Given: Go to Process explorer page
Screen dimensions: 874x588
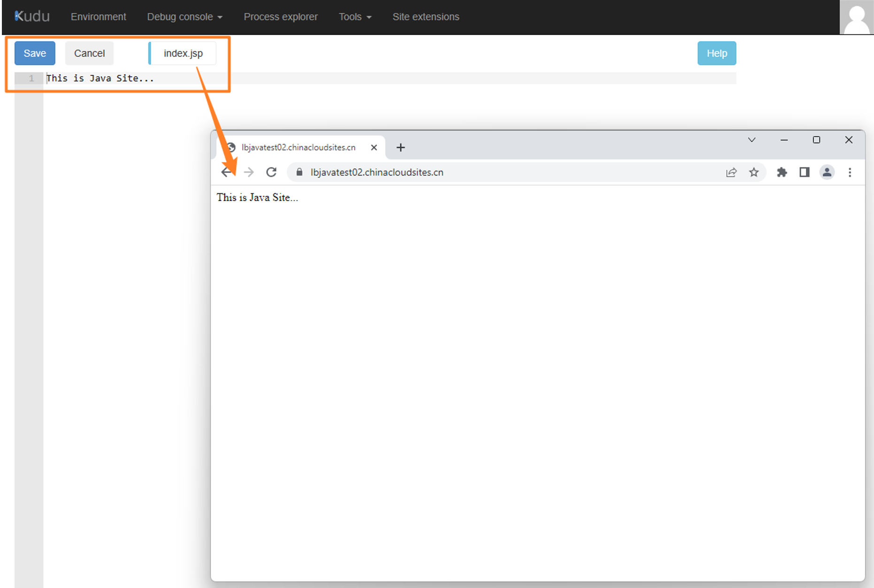Looking at the screenshot, I should [x=280, y=17].
